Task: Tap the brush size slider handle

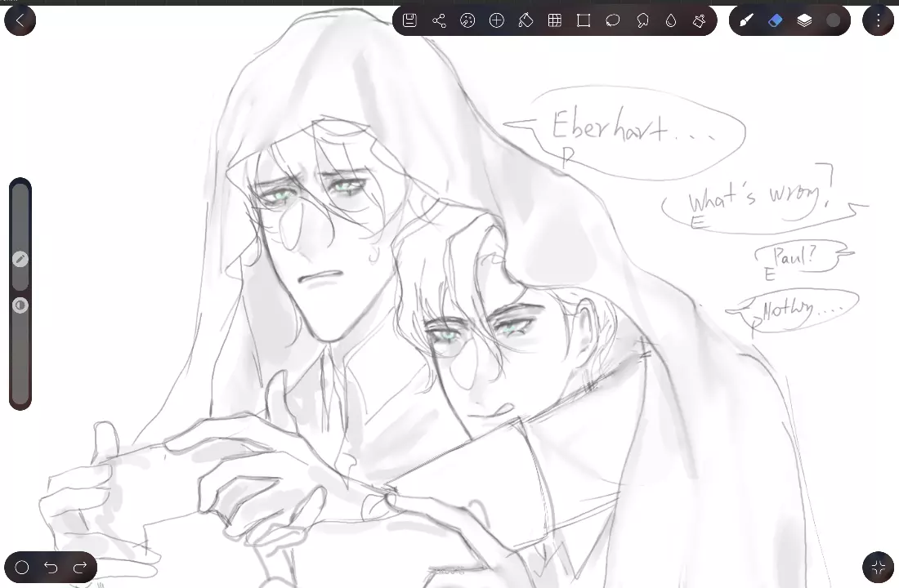Action: coord(20,259)
